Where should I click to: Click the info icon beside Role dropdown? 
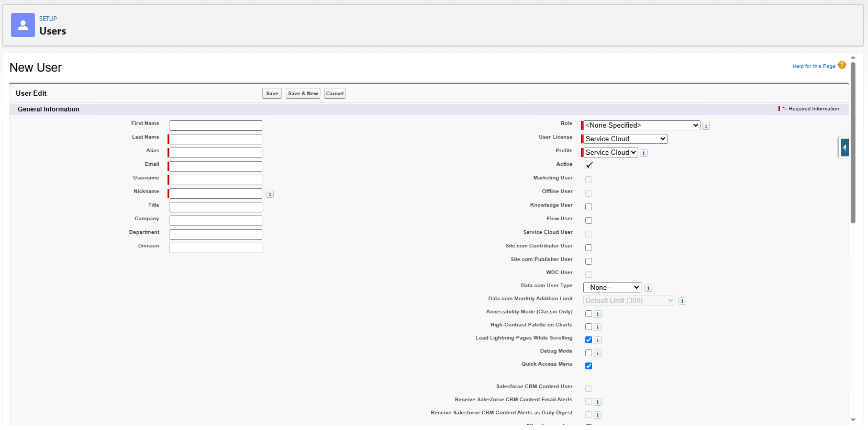coord(706,126)
